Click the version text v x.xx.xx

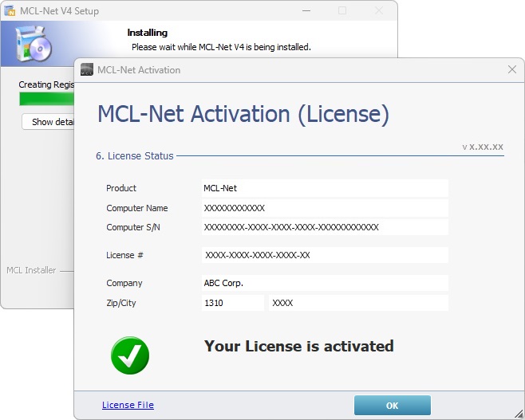coord(483,147)
